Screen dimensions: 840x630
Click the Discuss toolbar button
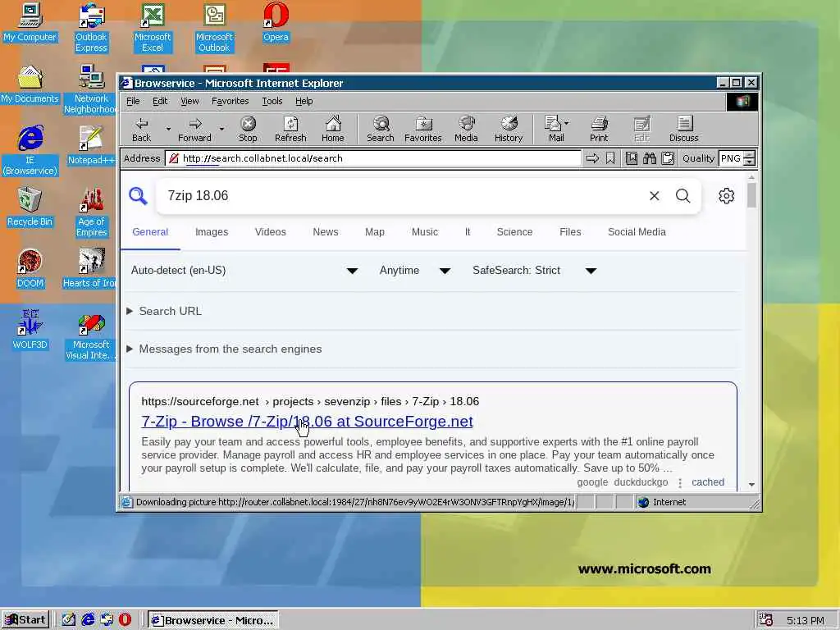683,130
